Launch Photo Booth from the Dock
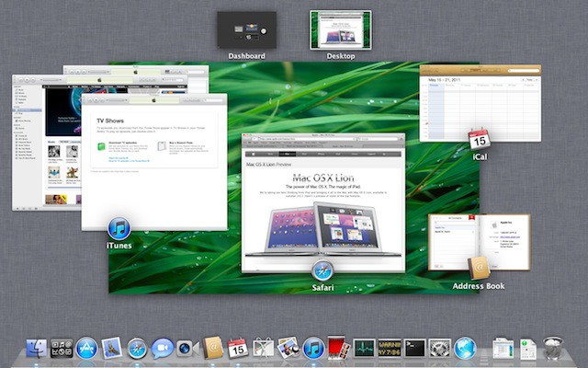588x368 pixels. (339, 348)
